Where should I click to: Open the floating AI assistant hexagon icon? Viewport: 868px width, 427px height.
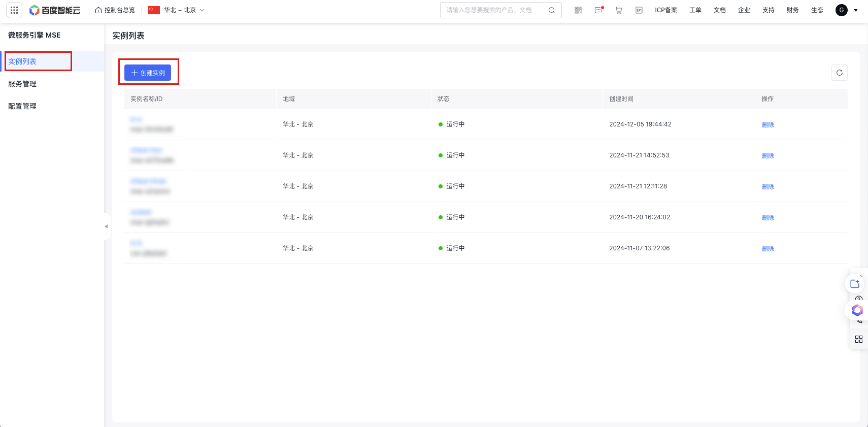(857, 310)
